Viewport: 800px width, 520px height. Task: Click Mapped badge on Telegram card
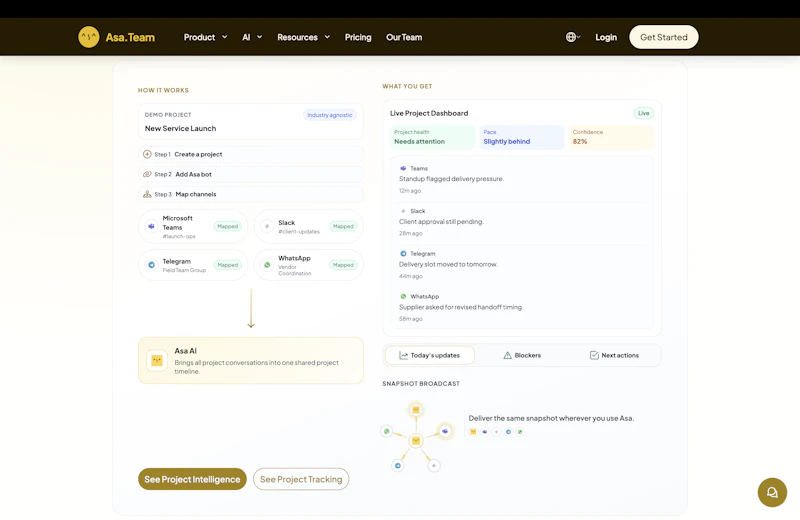(x=228, y=265)
